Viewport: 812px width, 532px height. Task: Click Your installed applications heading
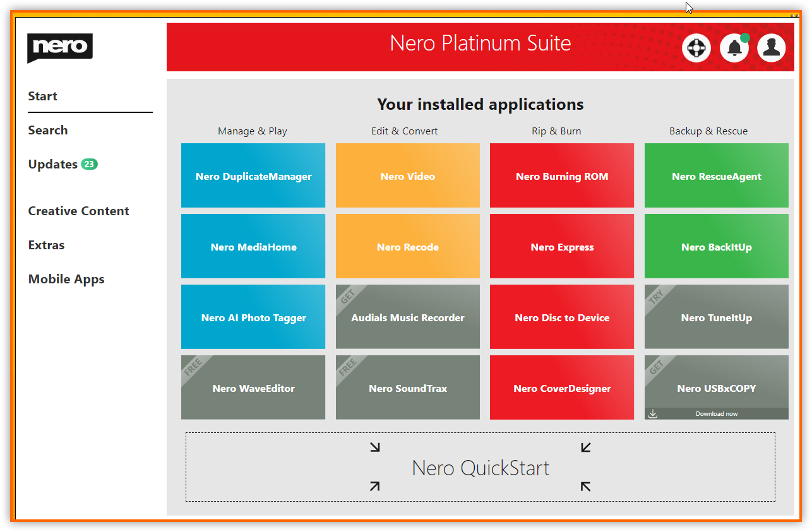point(481,104)
